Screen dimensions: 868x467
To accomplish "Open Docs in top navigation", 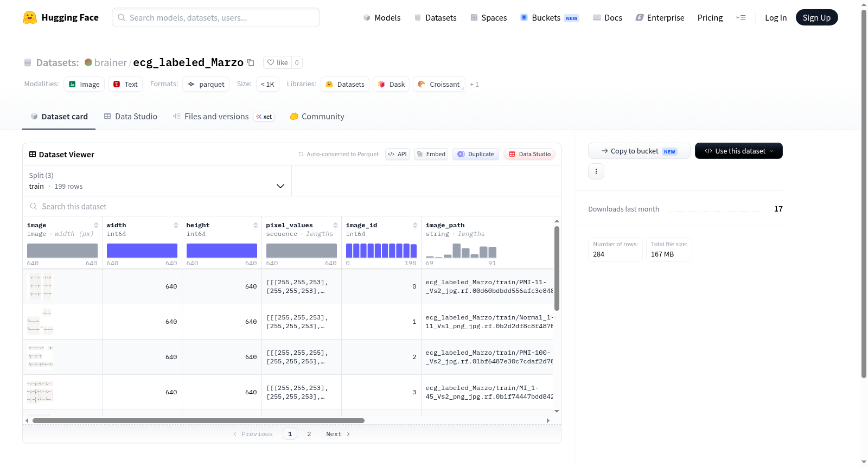I will pos(607,17).
